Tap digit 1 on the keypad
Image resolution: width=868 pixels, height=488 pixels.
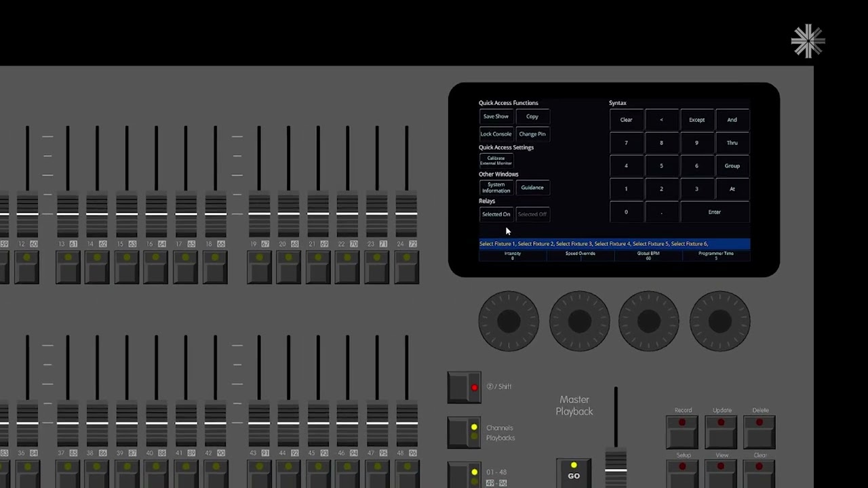[x=626, y=189]
